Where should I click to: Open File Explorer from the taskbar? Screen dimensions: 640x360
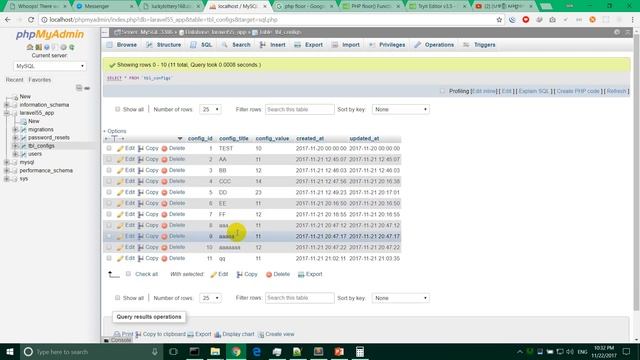215,351
